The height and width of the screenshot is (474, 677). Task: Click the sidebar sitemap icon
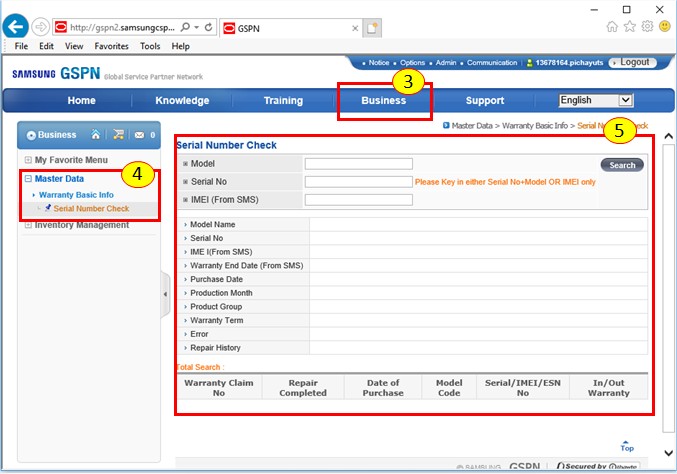(118, 135)
